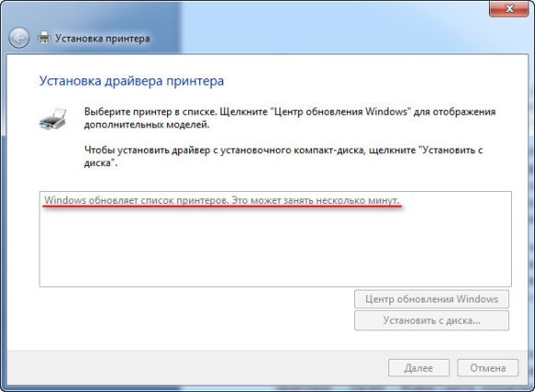
Task: Open Центр обновления Windows button
Action: point(432,299)
